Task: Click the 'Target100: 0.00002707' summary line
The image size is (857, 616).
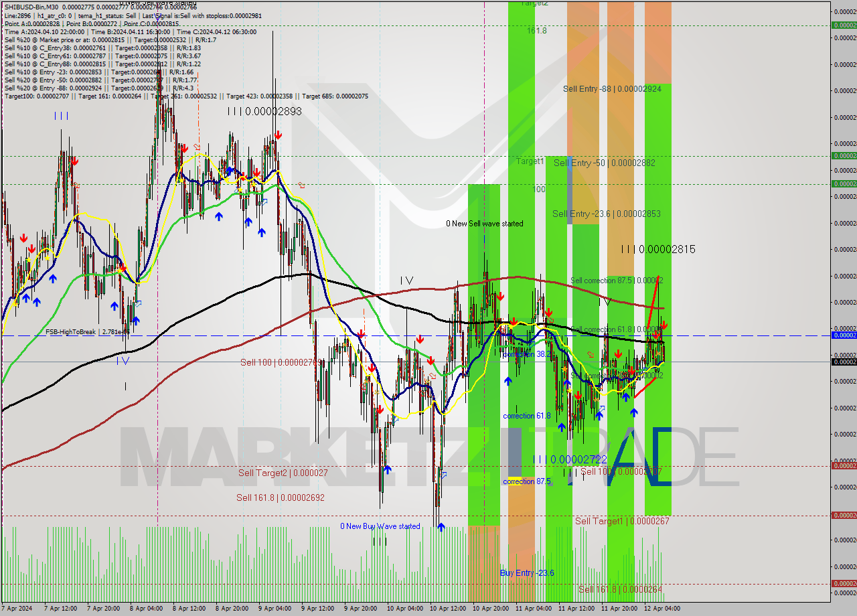Action: coord(186,96)
